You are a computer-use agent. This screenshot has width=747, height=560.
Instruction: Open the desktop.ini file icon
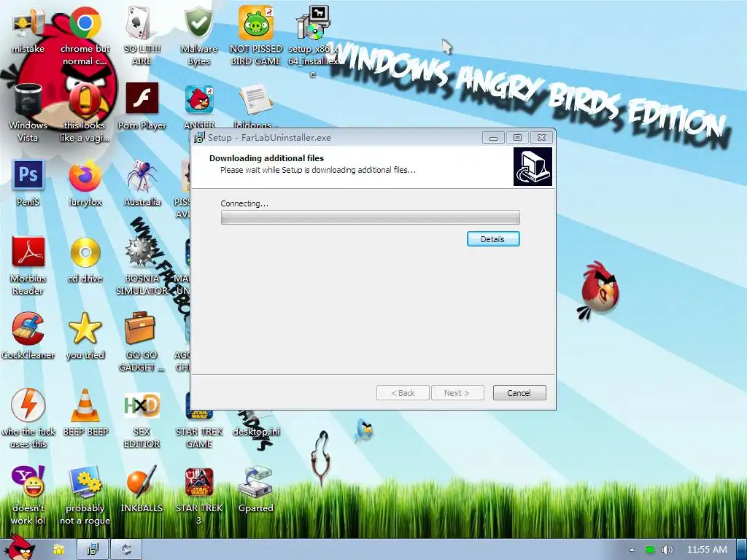[256, 432]
